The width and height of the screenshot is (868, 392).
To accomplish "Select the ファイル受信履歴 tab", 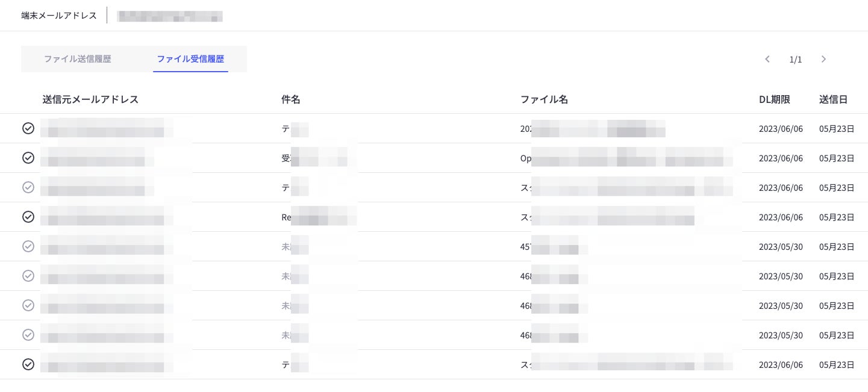I will click(x=190, y=59).
